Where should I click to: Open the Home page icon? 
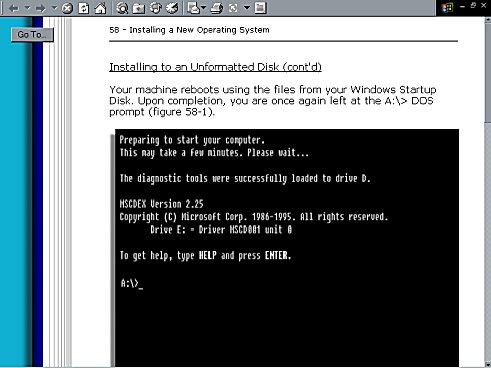[x=100, y=8]
